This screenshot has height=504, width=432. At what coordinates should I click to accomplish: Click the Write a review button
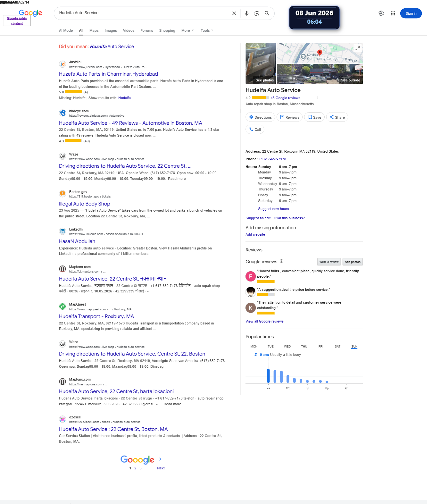coord(329,262)
